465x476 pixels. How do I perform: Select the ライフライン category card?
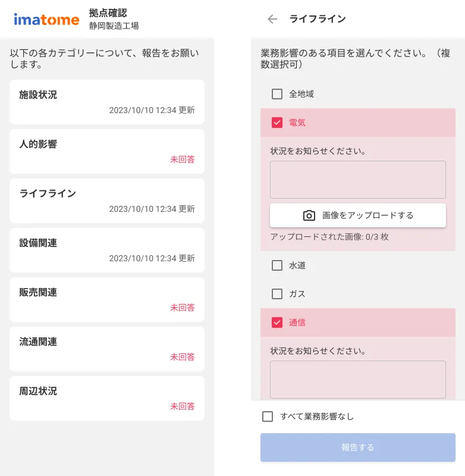107,201
